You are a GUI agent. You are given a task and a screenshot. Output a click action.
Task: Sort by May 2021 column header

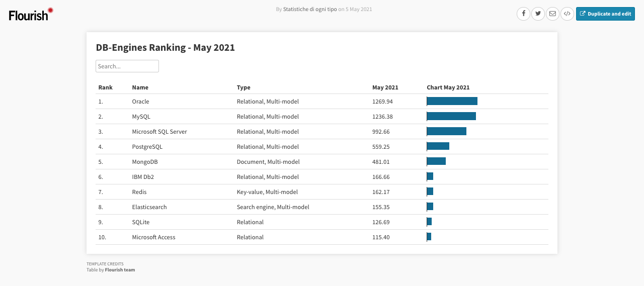tap(385, 87)
